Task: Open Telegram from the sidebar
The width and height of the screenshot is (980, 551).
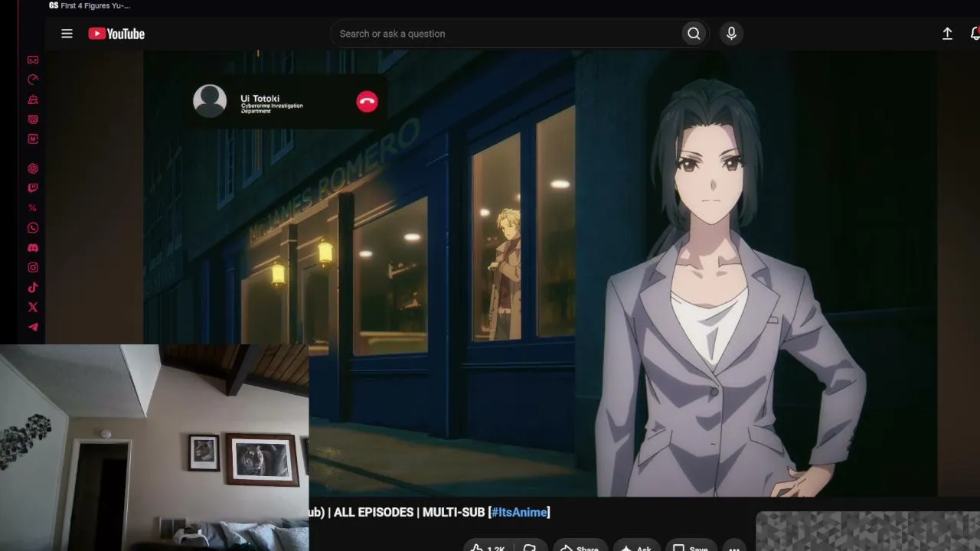Action: (x=33, y=328)
